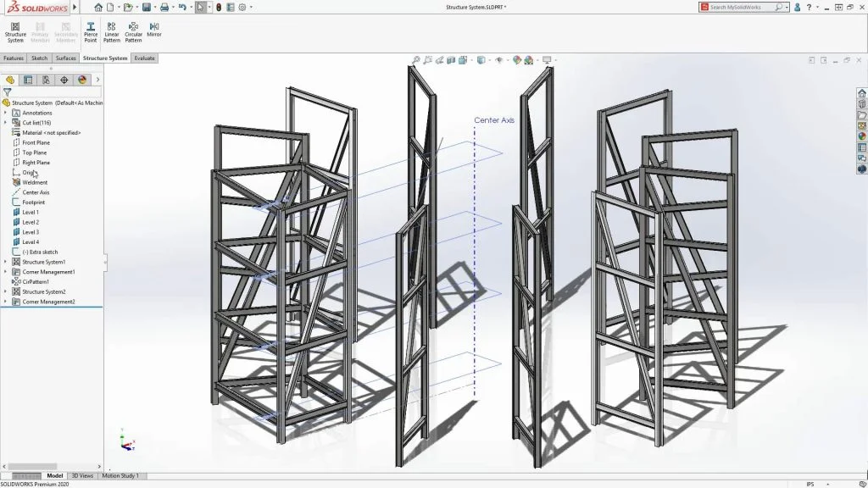868x488 pixels.
Task: Click the filter icon above the feature tree
Action: [x=7, y=90]
